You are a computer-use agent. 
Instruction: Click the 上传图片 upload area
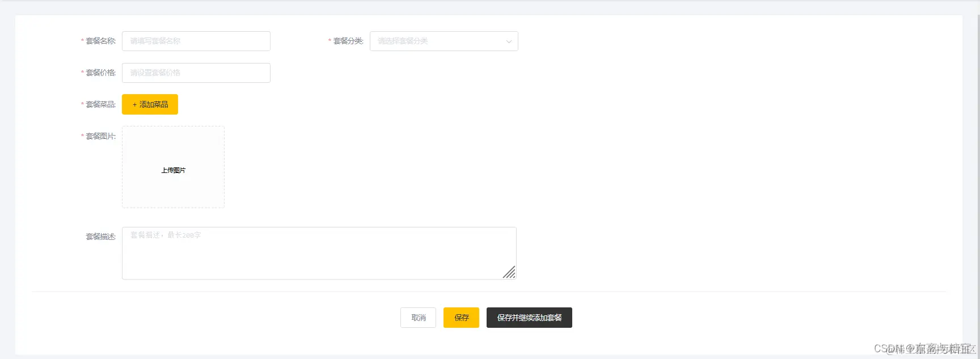click(173, 167)
